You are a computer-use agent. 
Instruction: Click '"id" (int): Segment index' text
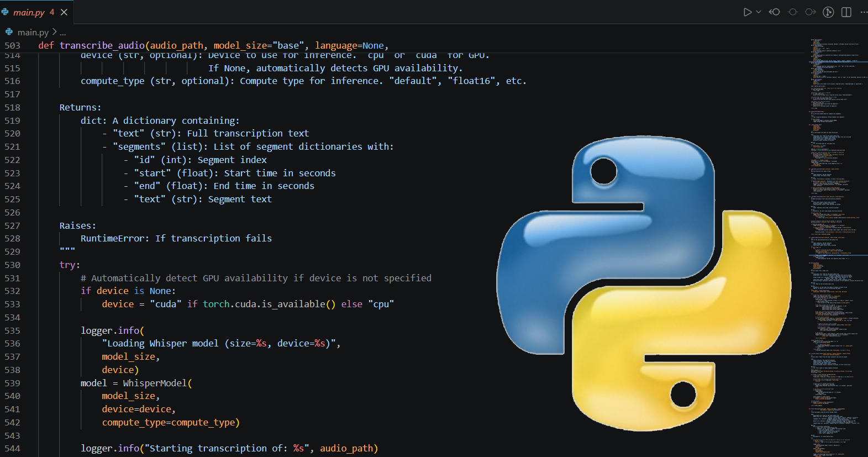[200, 160]
